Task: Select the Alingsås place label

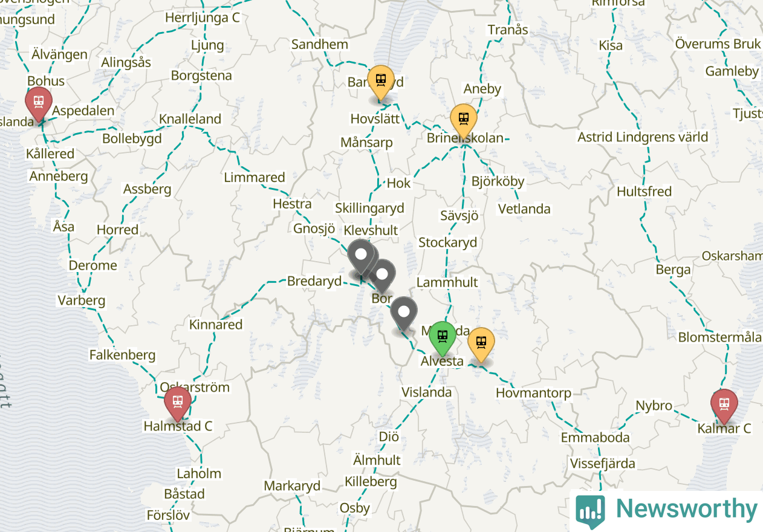Action: click(x=126, y=63)
